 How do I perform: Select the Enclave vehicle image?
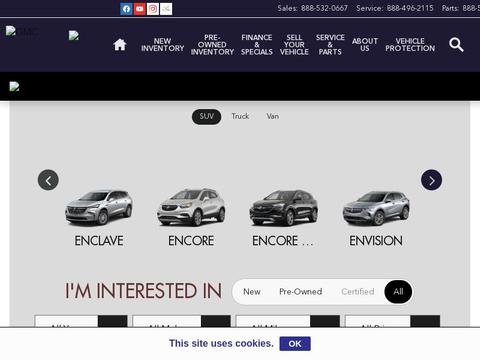[x=99, y=207]
